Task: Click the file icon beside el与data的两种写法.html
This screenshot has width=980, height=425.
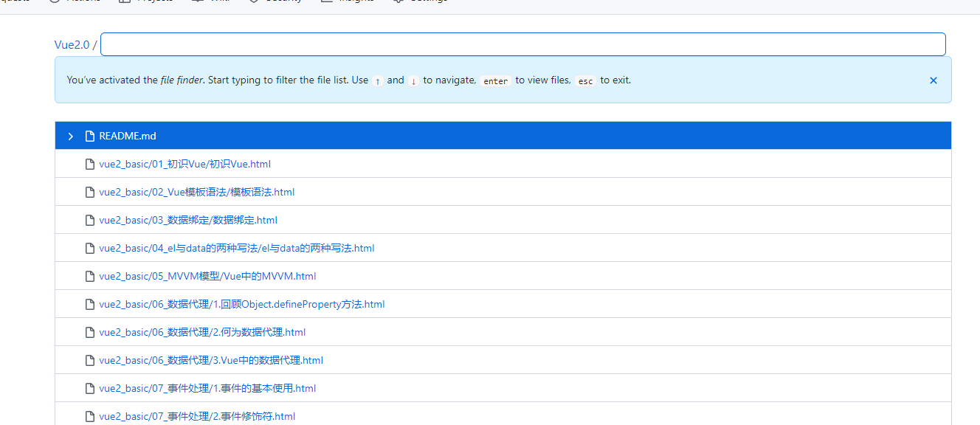Action: tap(90, 249)
